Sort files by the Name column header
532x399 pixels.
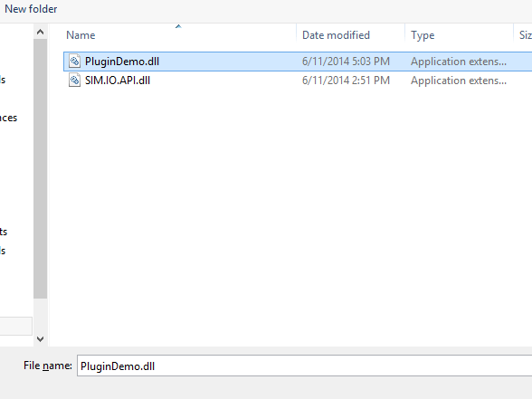pos(81,35)
